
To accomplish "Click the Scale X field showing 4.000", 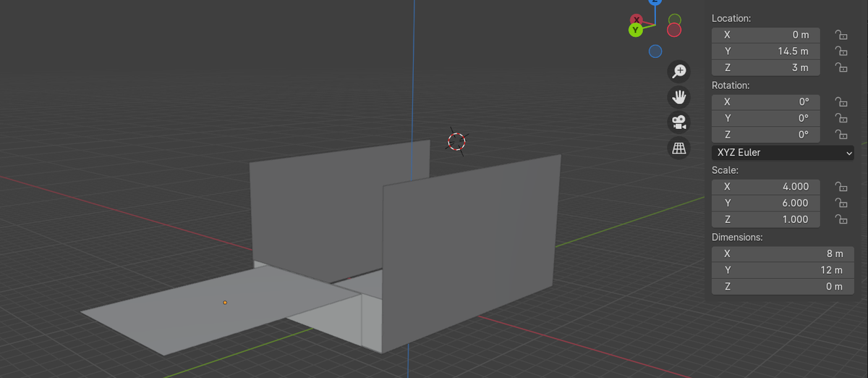I will pos(765,187).
